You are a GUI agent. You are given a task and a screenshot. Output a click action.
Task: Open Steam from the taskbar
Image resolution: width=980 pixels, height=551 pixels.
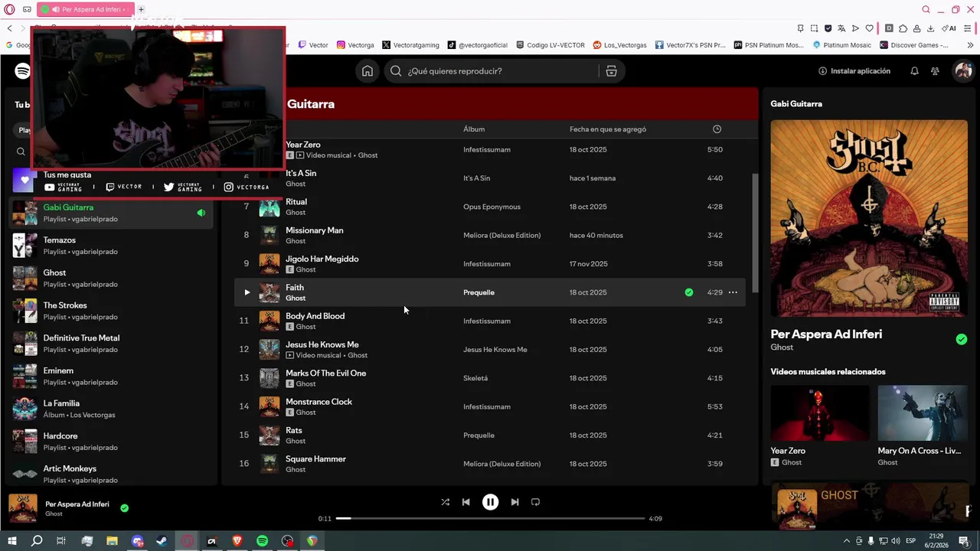click(x=162, y=541)
